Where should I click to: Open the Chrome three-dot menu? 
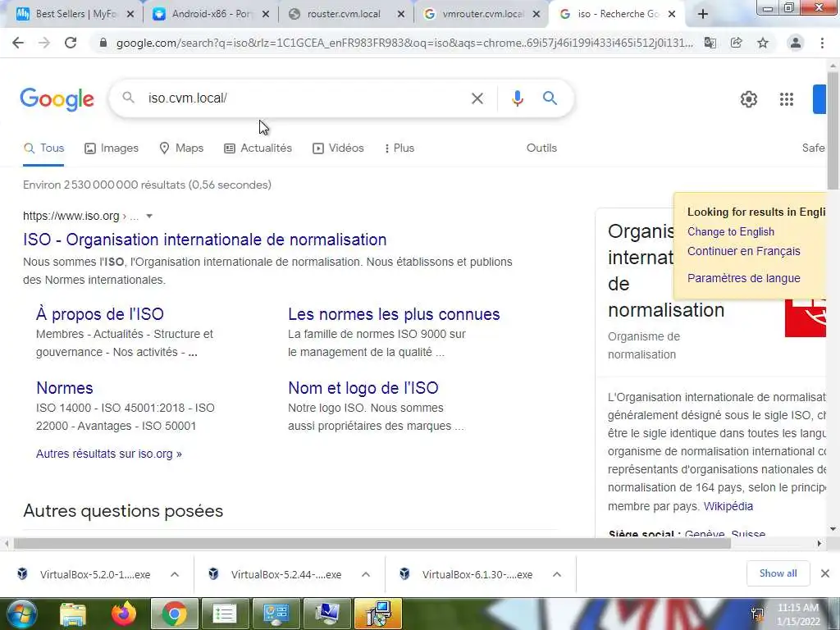[822, 43]
